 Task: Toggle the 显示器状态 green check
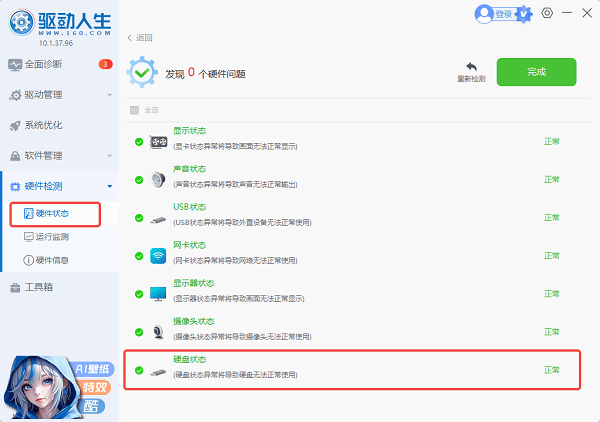click(139, 294)
